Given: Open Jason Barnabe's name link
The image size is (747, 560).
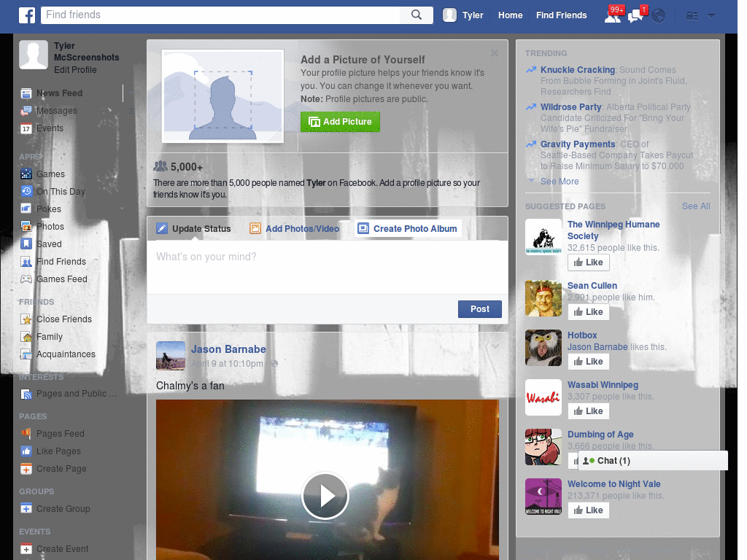Looking at the screenshot, I should pos(228,349).
